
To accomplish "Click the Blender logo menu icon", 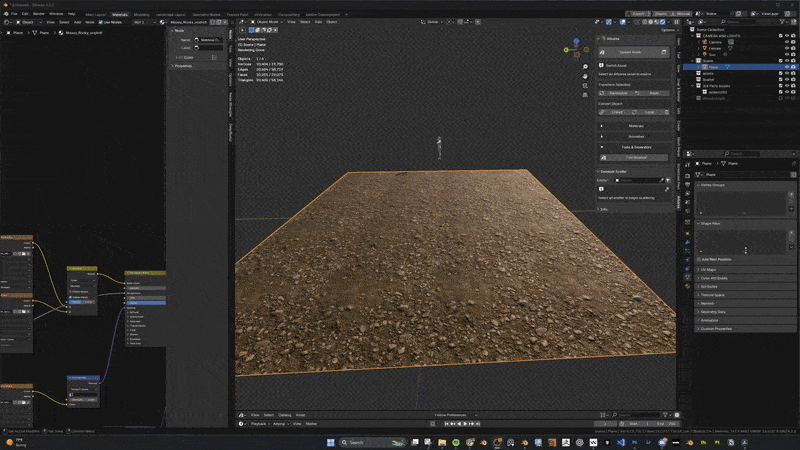I will point(5,13).
